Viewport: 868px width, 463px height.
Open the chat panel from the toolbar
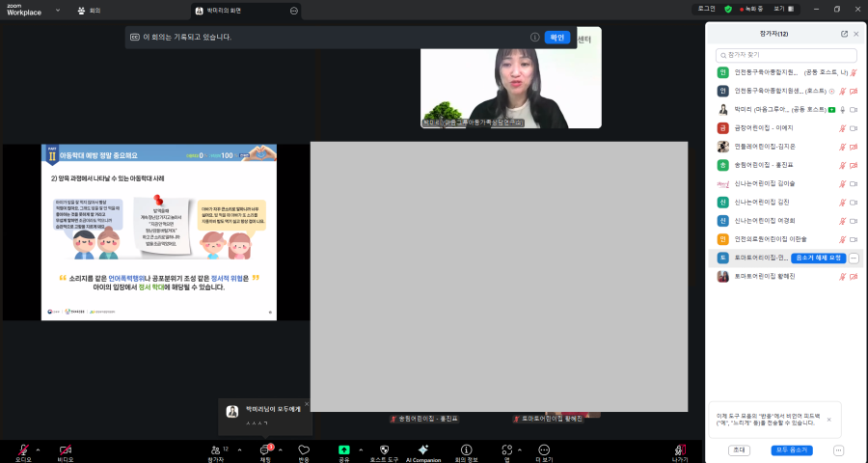(x=265, y=450)
